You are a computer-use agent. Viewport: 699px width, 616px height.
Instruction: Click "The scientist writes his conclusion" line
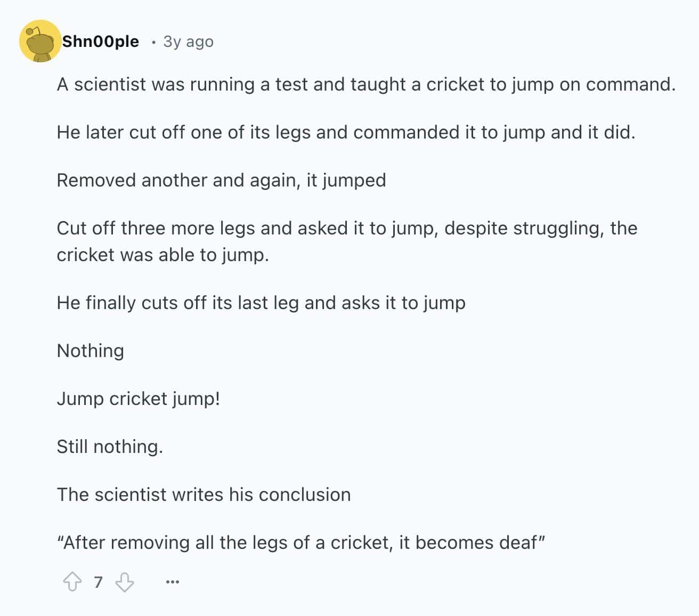(x=204, y=495)
